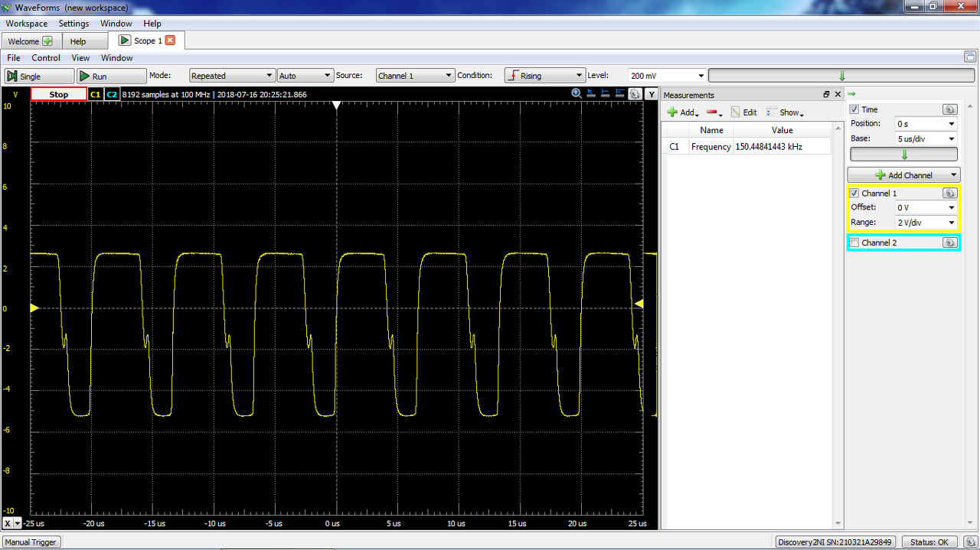Toggle the Time checkbox
This screenshot has width=980, height=550.
coord(854,109)
